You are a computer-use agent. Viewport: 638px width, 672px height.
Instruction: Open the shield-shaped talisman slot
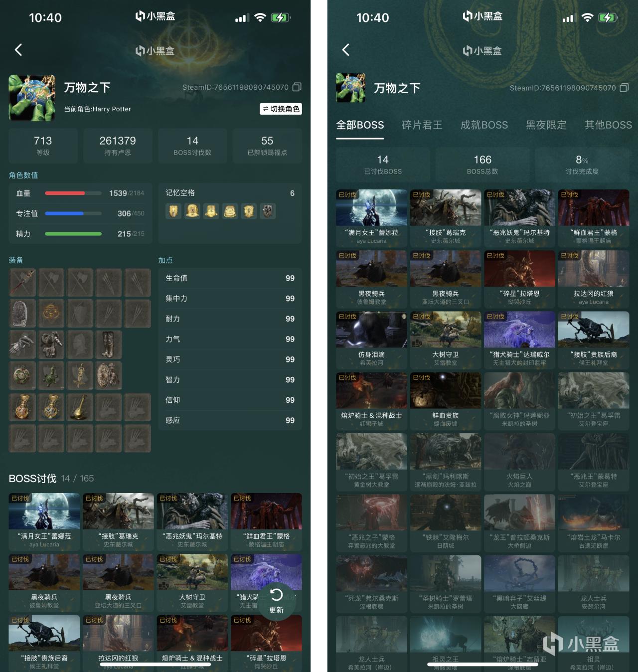(x=109, y=375)
